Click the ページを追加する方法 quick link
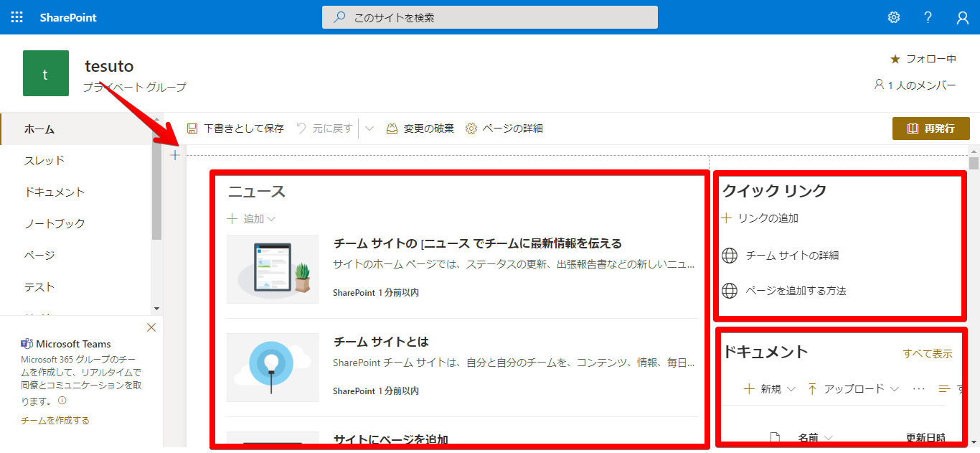 pyautogui.click(x=796, y=291)
